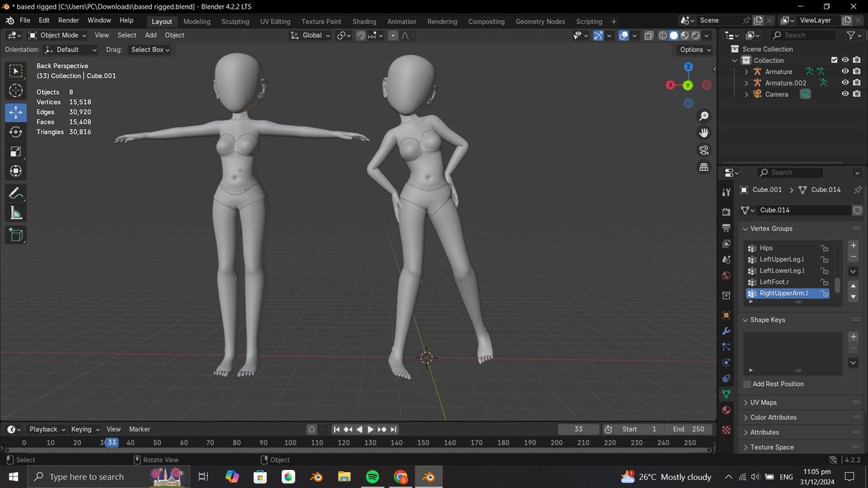868x488 pixels.
Task: Toggle camera view with the camera gizmo icon
Action: [x=704, y=150]
